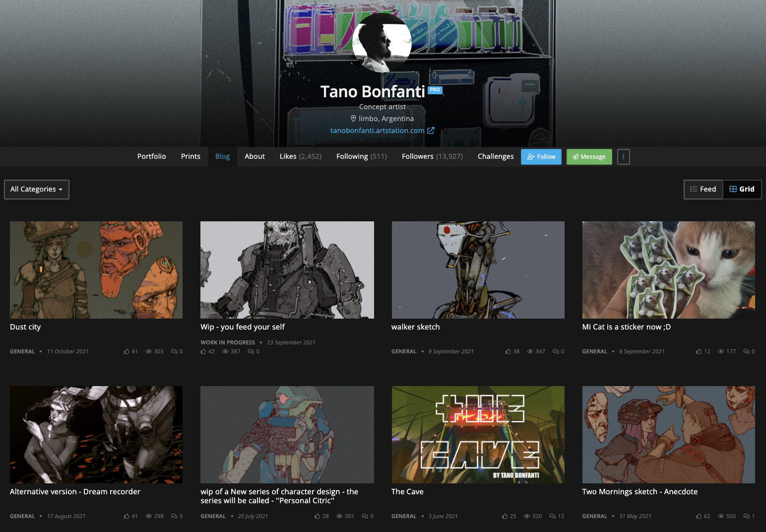Click likes icon on Mi Cat is a sticker post

pos(699,351)
